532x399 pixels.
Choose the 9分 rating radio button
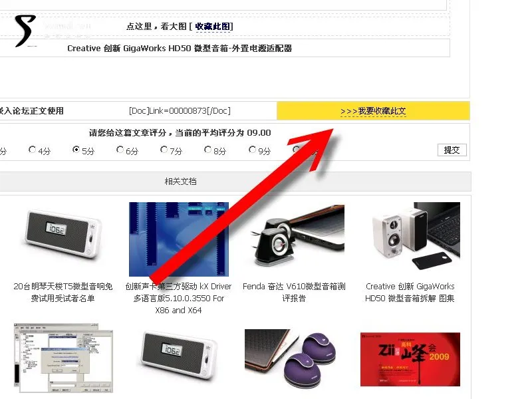click(252, 149)
